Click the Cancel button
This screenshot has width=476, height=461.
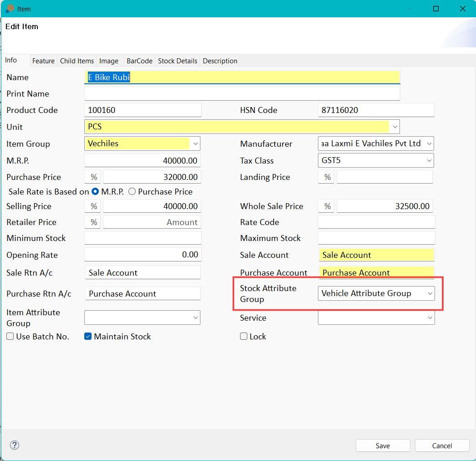click(442, 446)
